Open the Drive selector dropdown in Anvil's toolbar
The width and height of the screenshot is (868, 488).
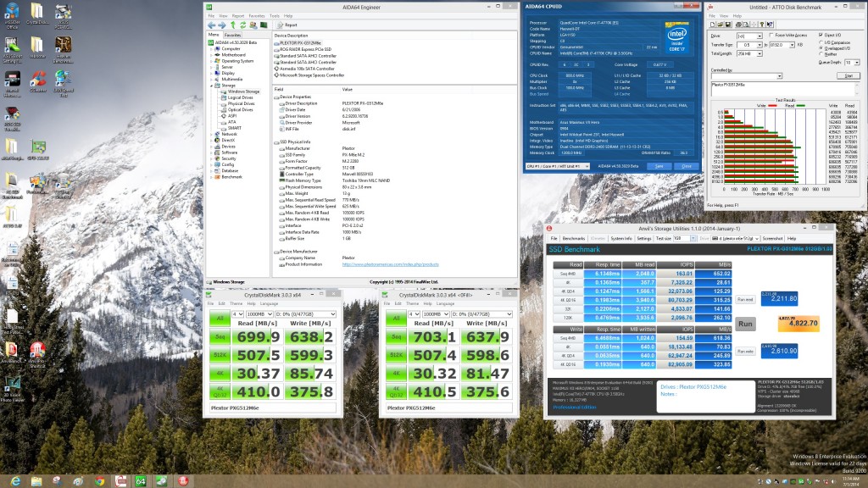[735, 238]
